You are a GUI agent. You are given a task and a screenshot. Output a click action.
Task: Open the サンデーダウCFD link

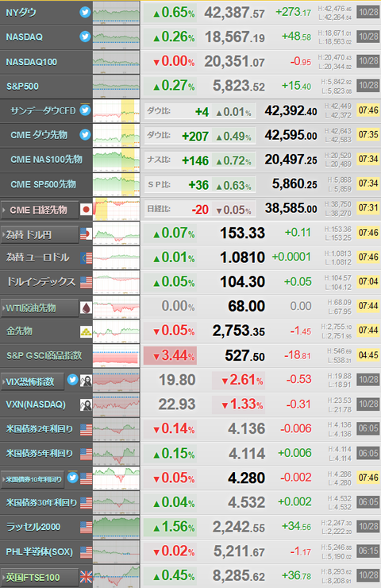pyautogui.click(x=43, y=110)
